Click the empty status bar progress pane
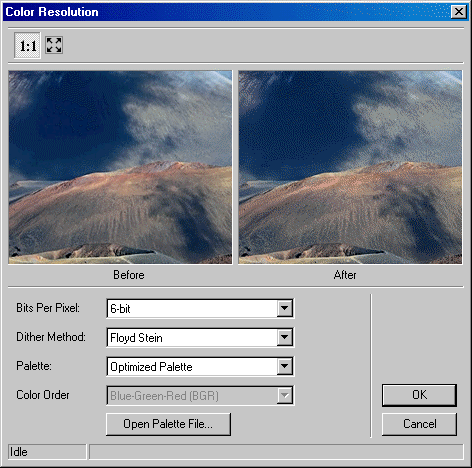 coord(276,452)
